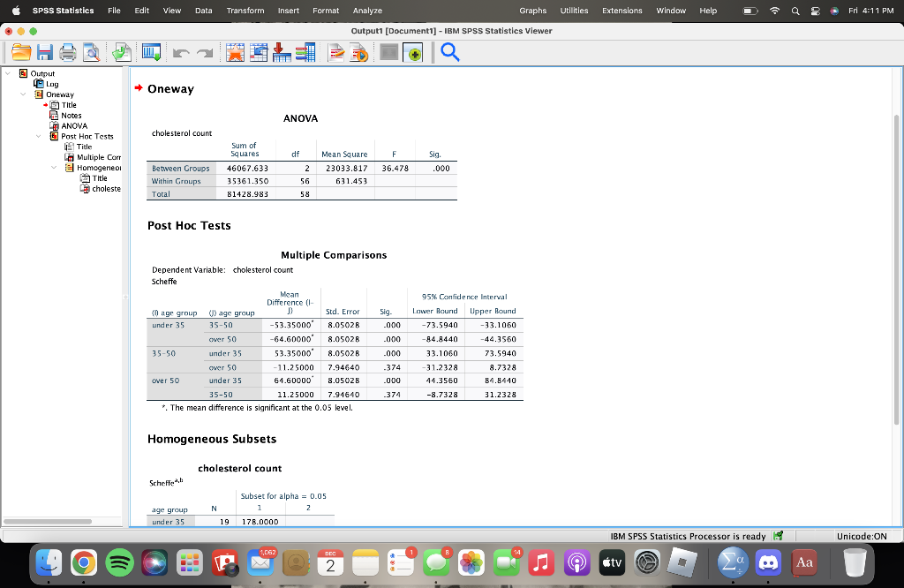Click the Redo arrow in the toolbar
The width and height of the screenshot is (904, 588).
(x=205, y=53)
